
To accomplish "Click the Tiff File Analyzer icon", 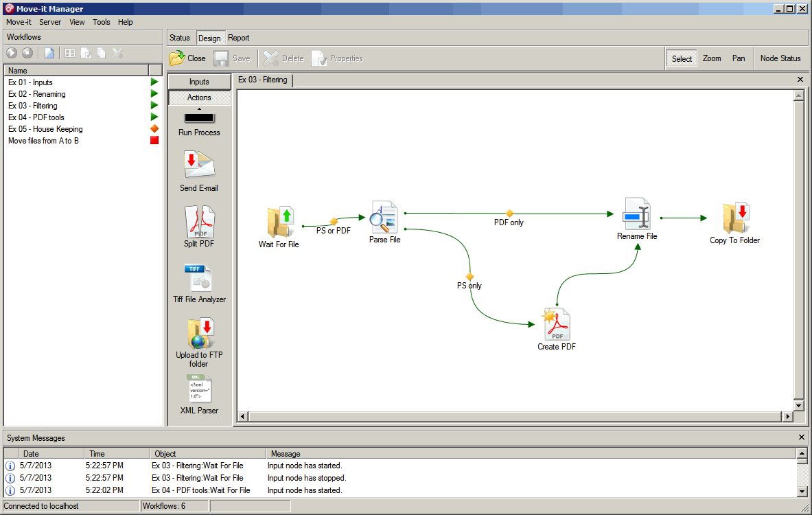I will [x=199, y=277].
